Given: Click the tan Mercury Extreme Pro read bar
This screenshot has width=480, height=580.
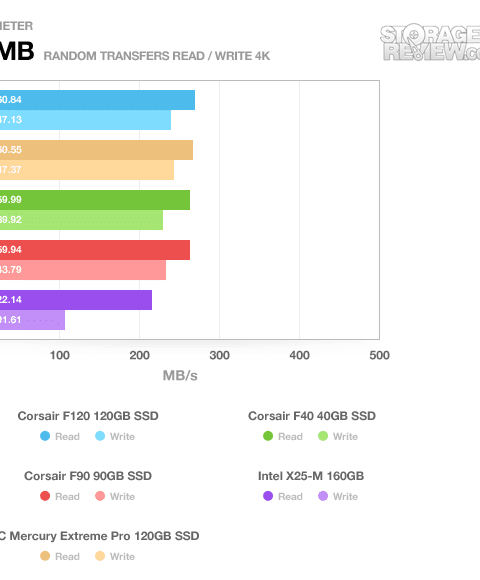Looking at the screenshot, I should (96, 150).
